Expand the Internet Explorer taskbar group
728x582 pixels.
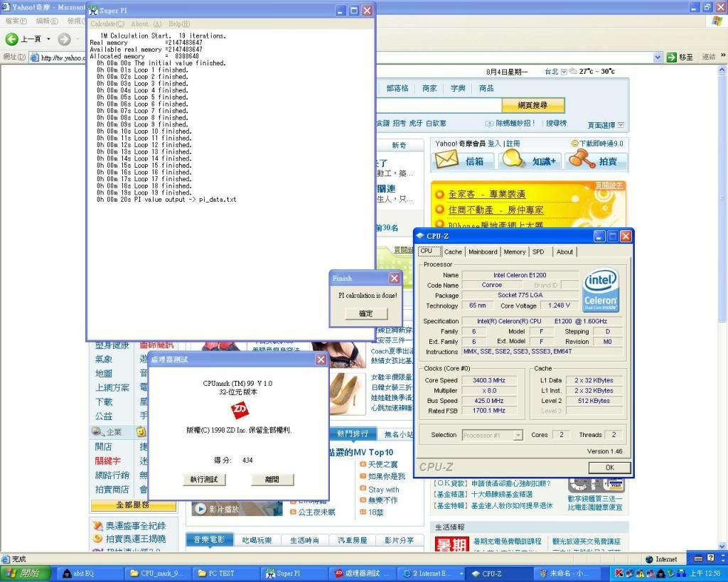point(461,573)
